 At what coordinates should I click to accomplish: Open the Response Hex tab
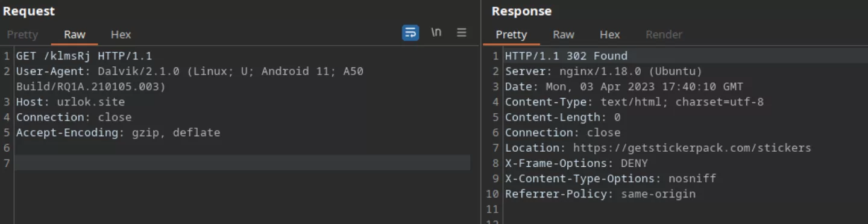pyautogui.click(x=609, y=34)
